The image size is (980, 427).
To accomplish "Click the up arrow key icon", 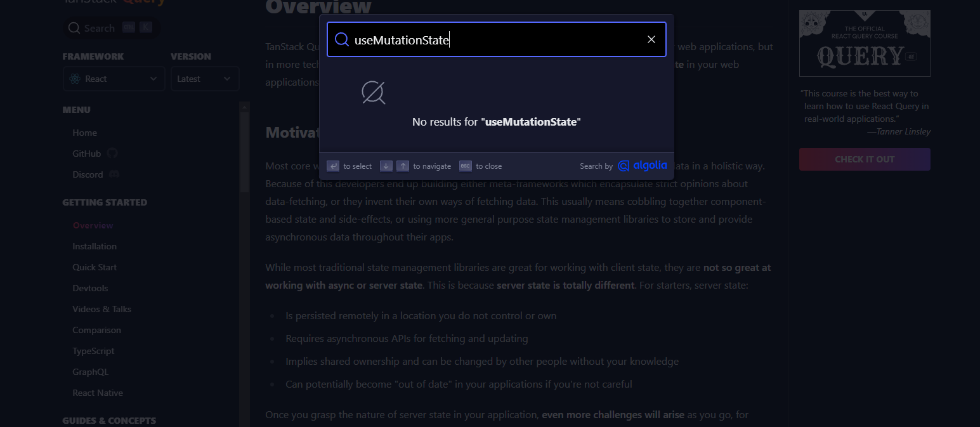I will [x=403, y=166].
